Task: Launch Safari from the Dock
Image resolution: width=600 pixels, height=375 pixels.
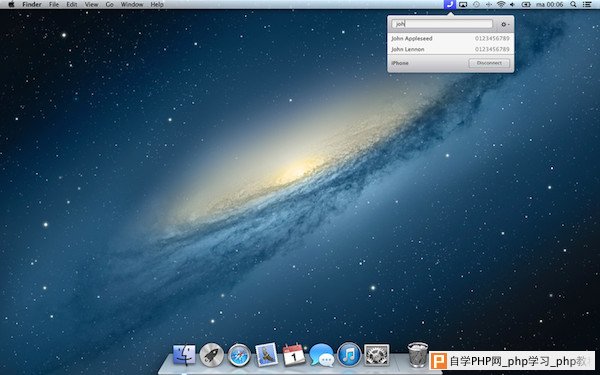Action: click(x=239, y=355)
